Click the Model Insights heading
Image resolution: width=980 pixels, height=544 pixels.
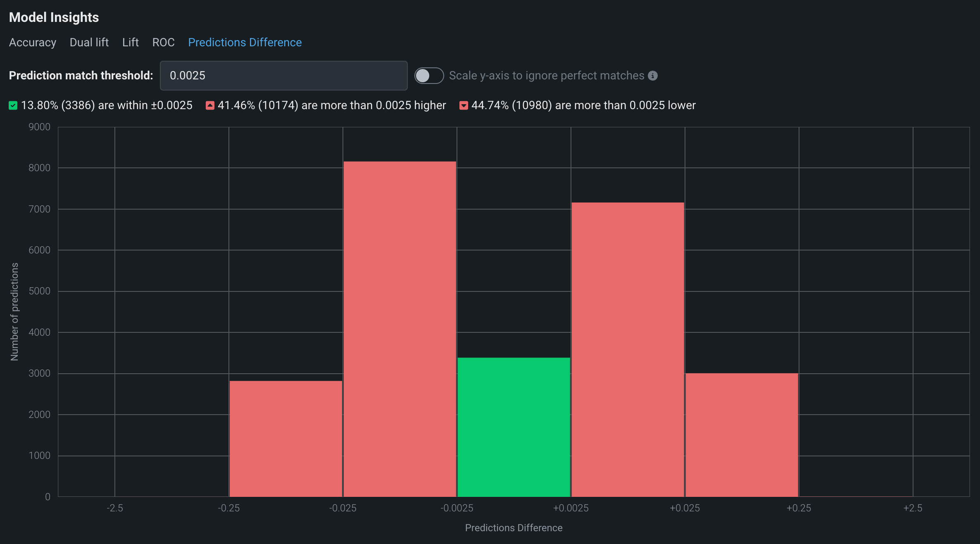point(54,17)
